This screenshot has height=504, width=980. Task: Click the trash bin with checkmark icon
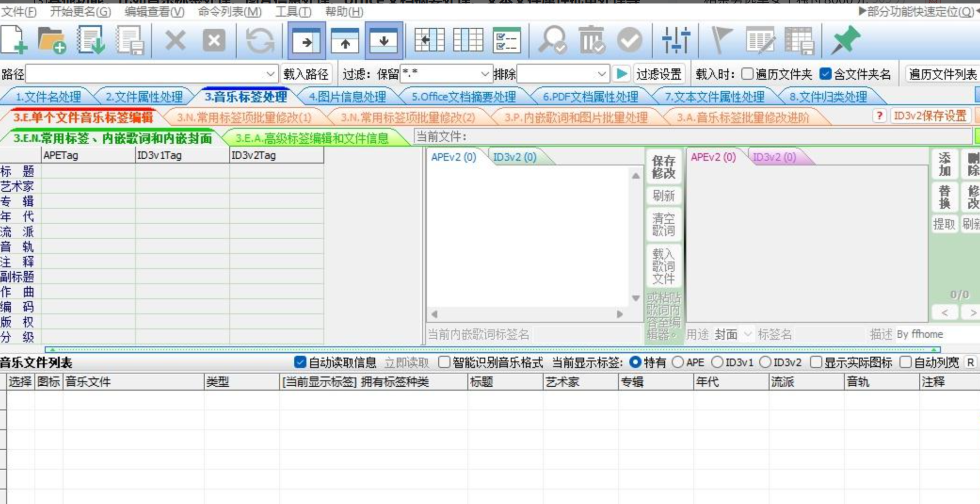pos(591,40)
